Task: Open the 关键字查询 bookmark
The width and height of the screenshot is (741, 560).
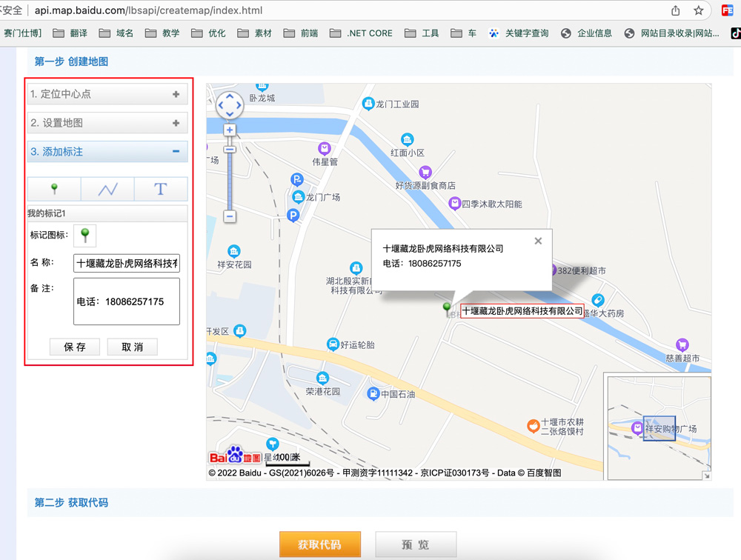Action: click(519, 33)
